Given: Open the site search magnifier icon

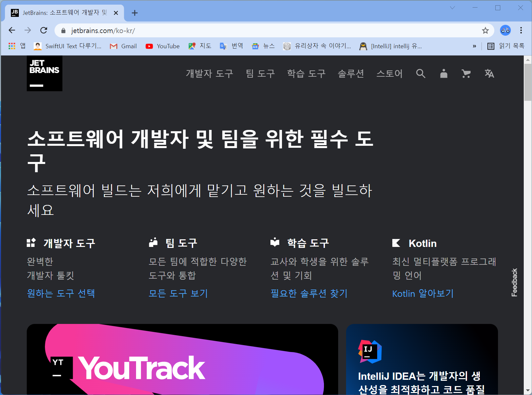Looking at the screenshot, I should 420,73.
